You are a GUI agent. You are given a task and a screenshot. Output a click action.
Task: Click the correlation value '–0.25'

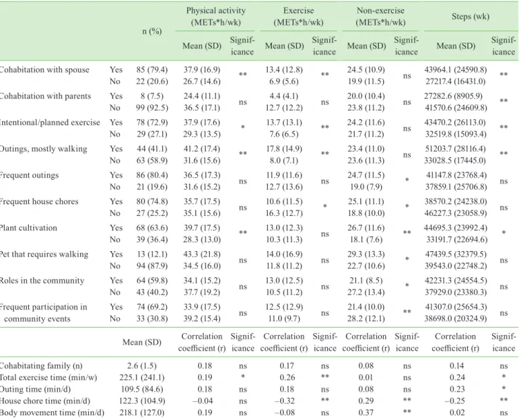pyautogui.click(x=455, y=401)
